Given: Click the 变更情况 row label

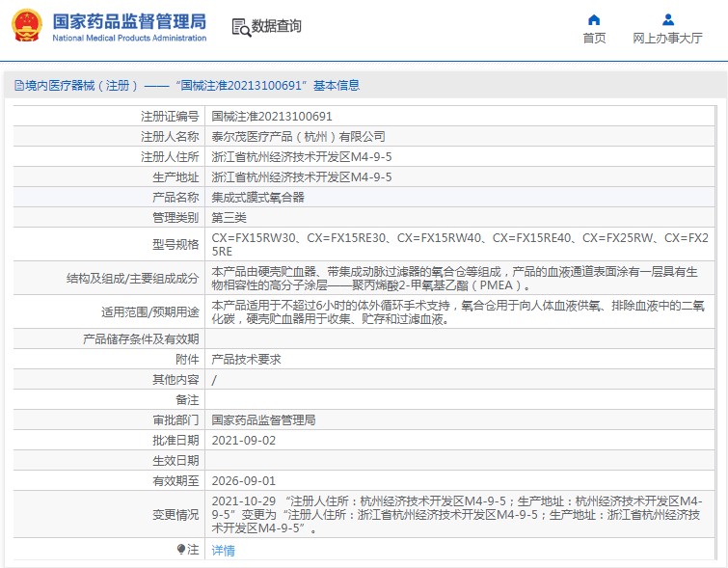Looking at the screenshot, I should coord(175,515).
